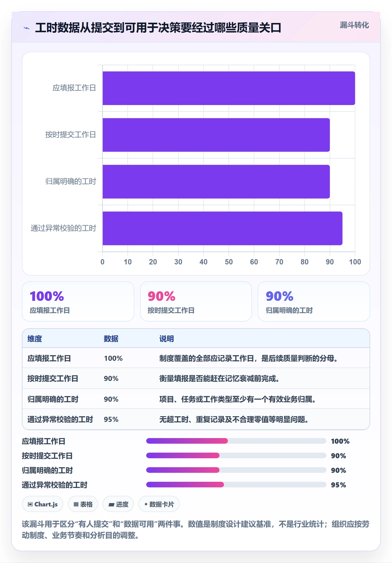
Task: Click the 100% 应填报工作日 stat card
Action: [78, 301]
